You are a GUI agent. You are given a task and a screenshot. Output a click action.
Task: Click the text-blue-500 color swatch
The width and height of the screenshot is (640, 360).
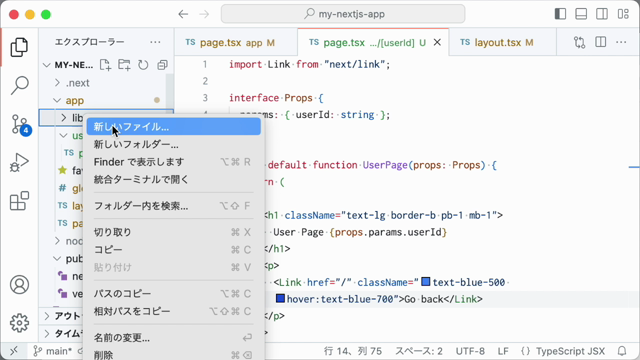click(426, 282)
